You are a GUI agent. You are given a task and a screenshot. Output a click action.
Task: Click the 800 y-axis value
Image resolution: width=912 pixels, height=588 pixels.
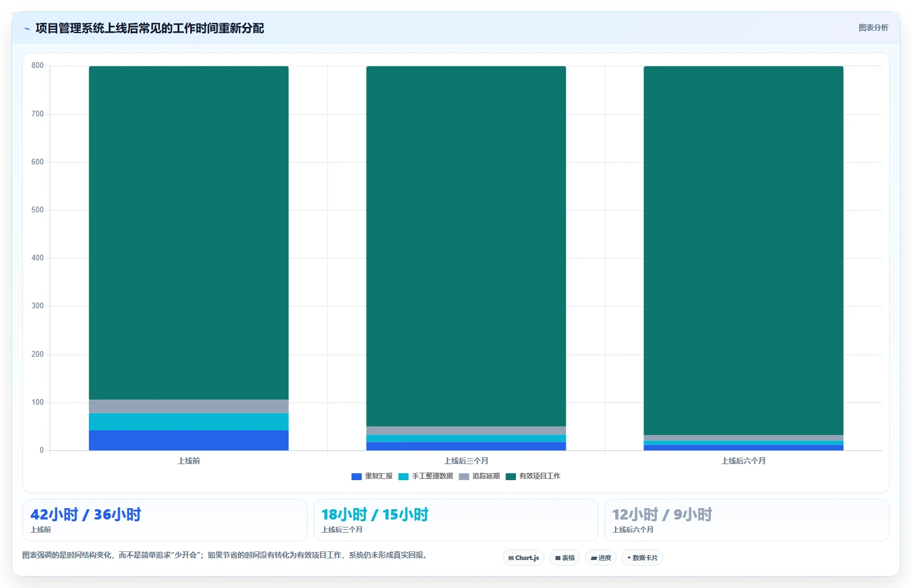tap(38, 66)
